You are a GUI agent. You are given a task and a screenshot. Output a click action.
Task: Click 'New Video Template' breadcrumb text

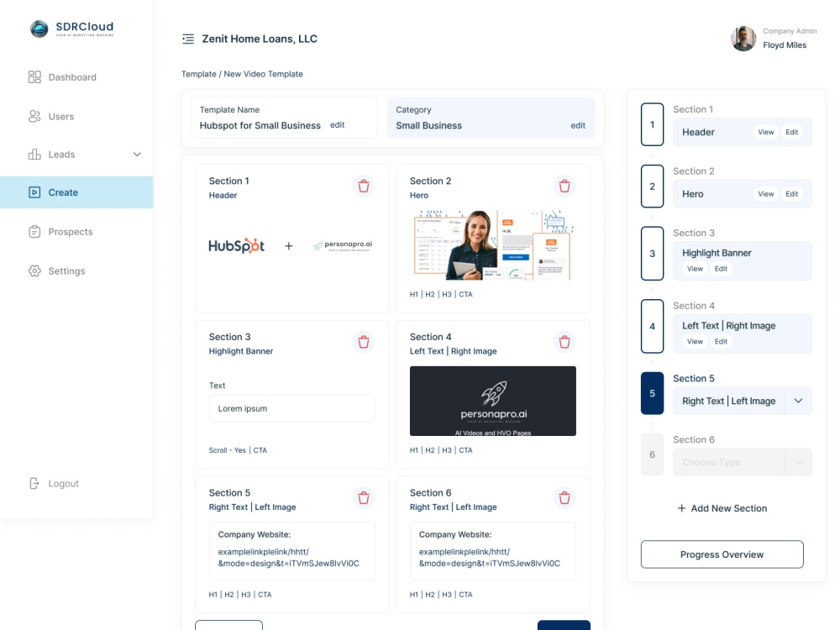(263, 74)
